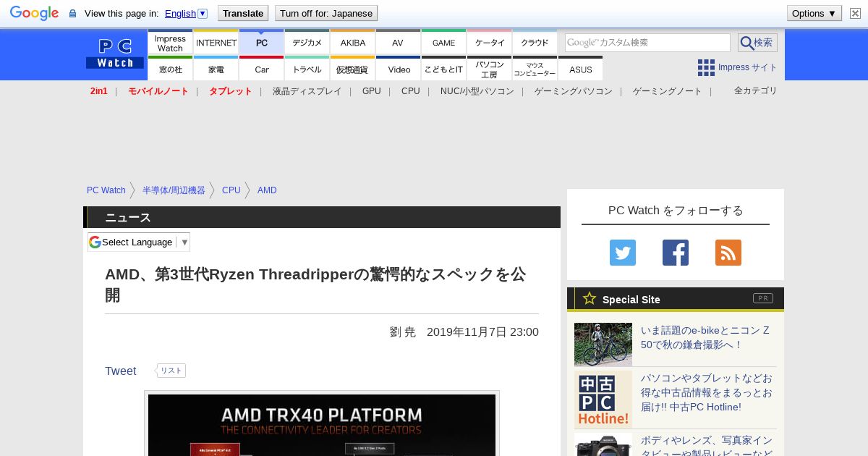Go to the CPU category in nav bar
Screen dimensions: 868x456
[411, 91]
